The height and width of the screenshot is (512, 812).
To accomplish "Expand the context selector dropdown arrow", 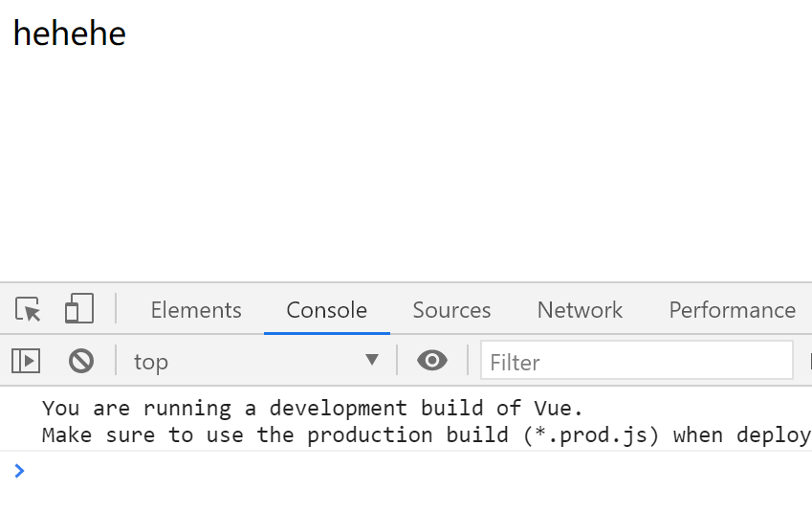I will click(x=372, y=361).
